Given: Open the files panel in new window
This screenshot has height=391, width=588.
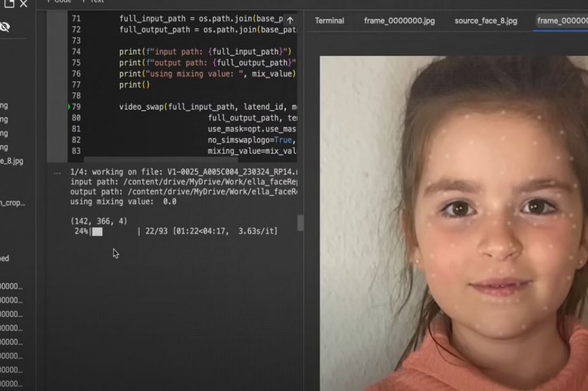Looking at the screenshot, I should [x=9, y=4].
